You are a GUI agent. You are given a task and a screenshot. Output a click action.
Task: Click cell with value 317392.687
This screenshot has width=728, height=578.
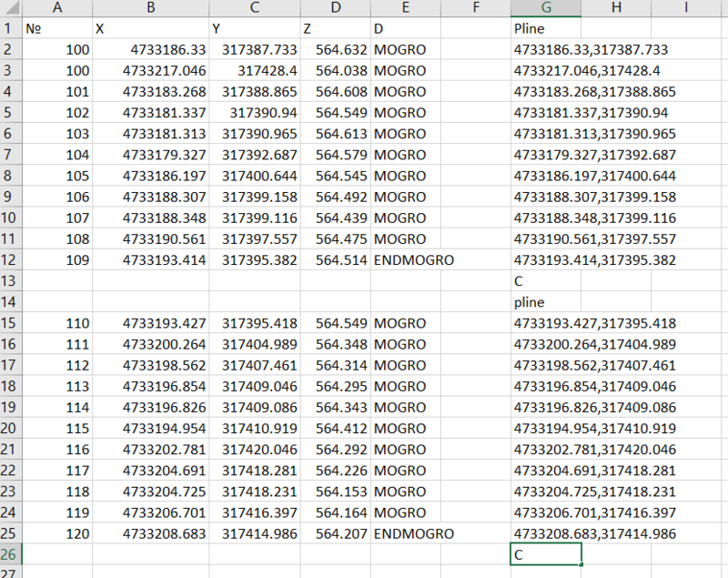pos(255,155)
